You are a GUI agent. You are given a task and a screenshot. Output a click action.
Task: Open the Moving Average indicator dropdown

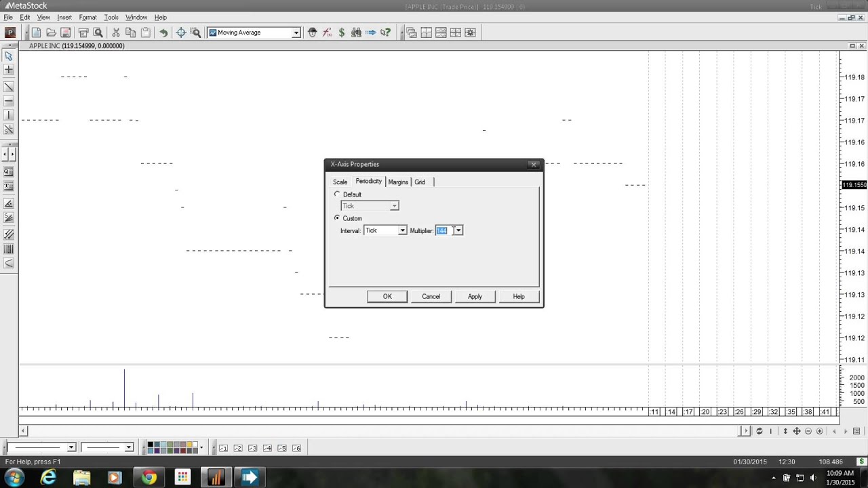click(296, 33)
